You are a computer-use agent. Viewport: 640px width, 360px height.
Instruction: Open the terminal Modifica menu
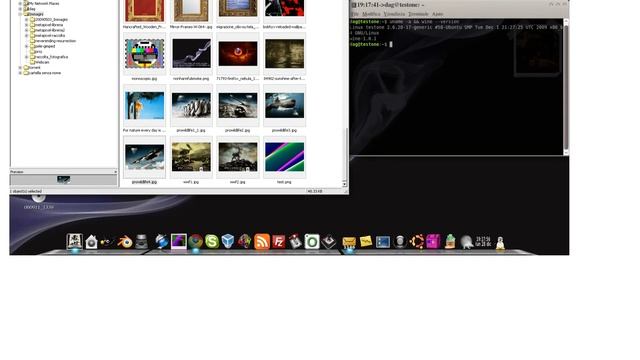click(371, 14)
